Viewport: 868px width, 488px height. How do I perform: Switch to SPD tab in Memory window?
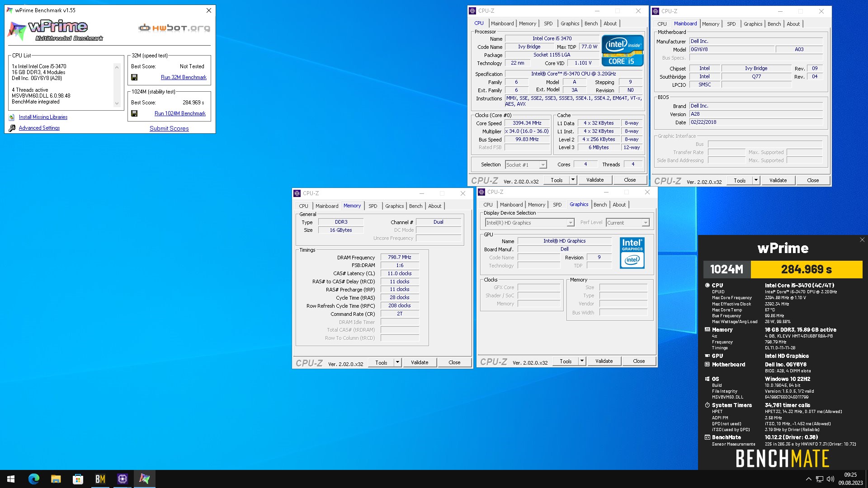tap(373, 206)
